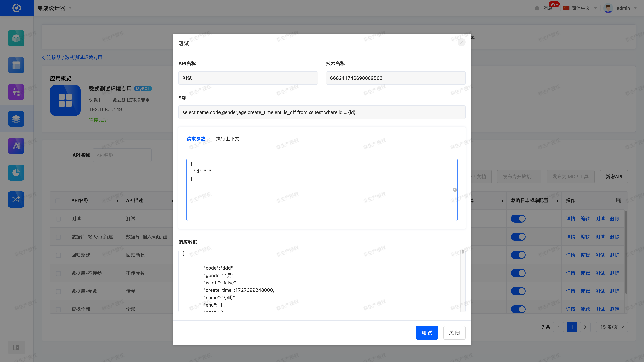Select the 请求参数 tab
The width and height of the screenshot is (644, 362).
196,139
